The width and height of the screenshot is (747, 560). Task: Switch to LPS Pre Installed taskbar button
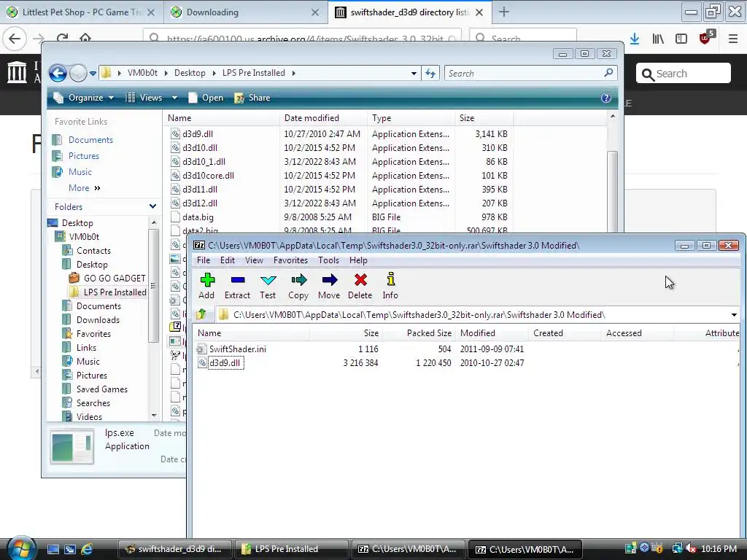[x=290, y=549]
